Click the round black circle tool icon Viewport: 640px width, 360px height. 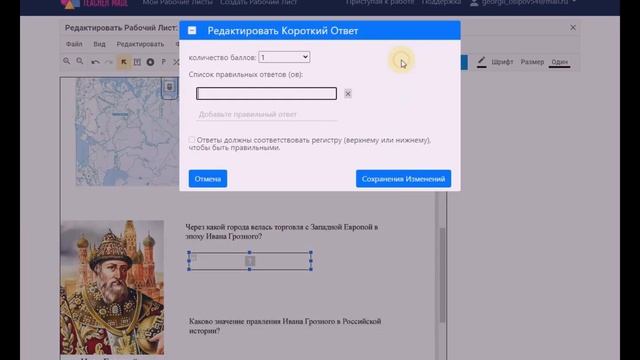point(150,62)
